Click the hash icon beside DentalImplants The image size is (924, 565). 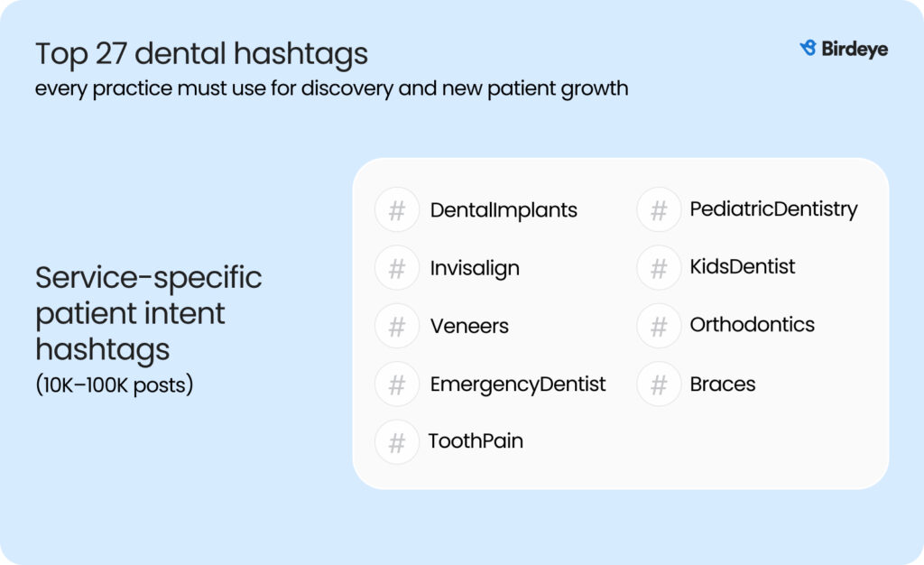397,210
